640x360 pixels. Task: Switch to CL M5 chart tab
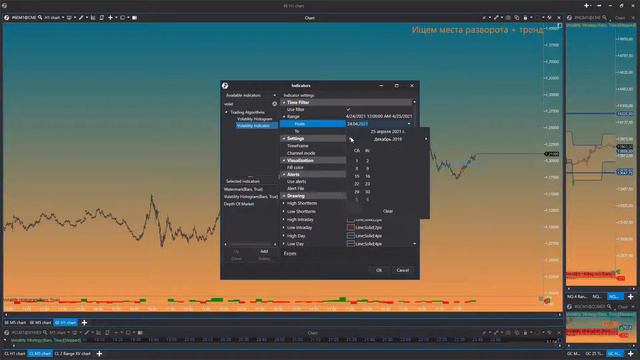[40, 353]
